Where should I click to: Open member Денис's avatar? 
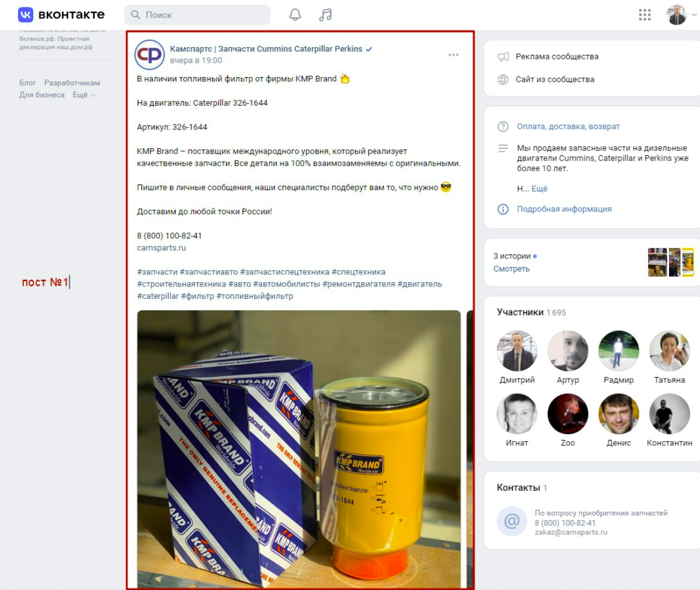tap(619, 414)
